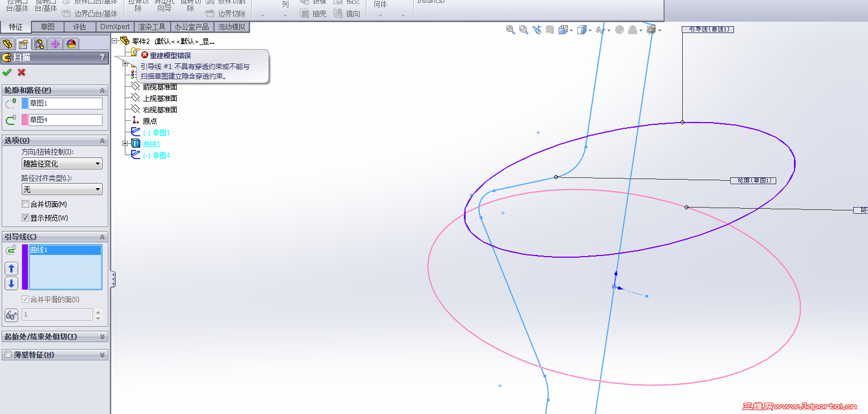Screen dimensions: 868x414
Task: Open View Orientation dropdown arrow
Action: pyautogui.click(x=571, y=30)
